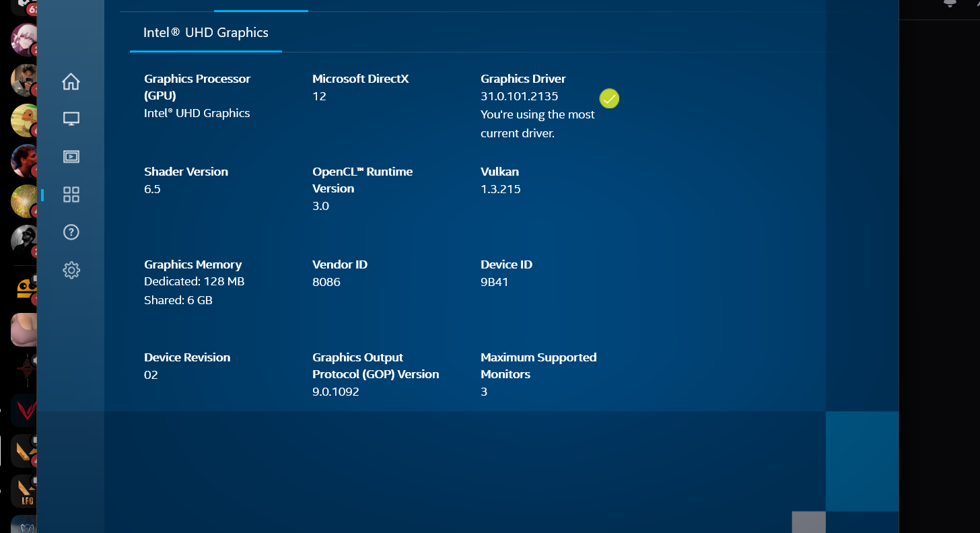Image resolution: width=980 pixels, height=533 pixels.
Task: Click driver version 31.0.101.2135
Action: point(519,96)
